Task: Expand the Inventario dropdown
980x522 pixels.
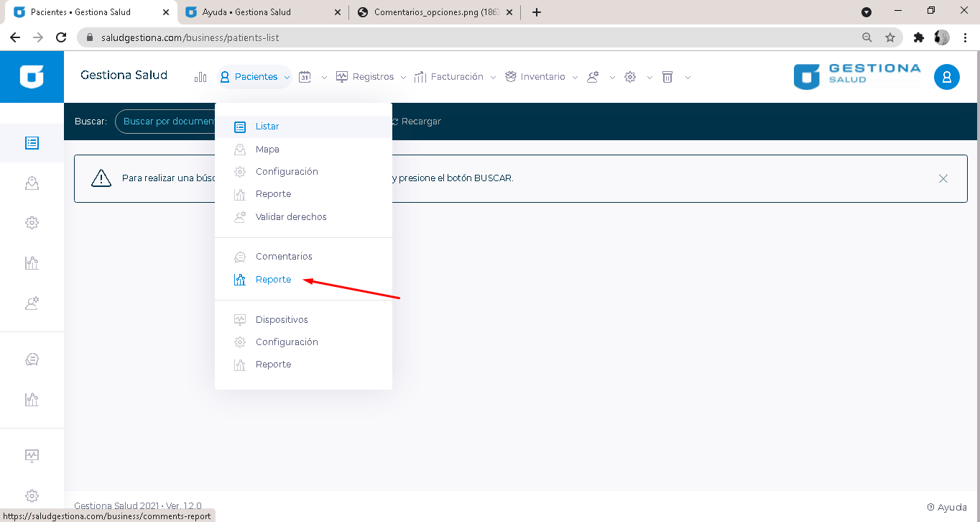Action: pyautogui.click(x=542, y=77)
